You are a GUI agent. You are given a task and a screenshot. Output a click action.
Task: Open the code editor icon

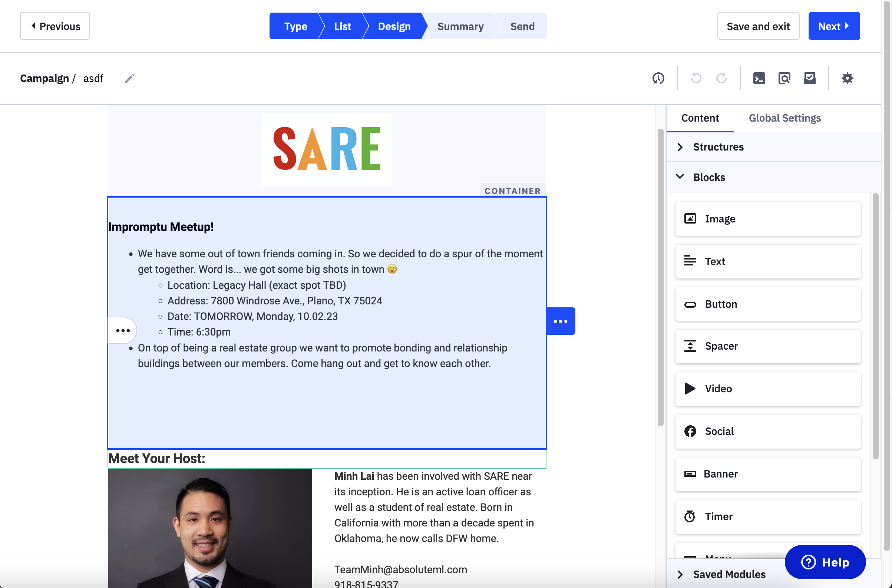coord(759,78)
